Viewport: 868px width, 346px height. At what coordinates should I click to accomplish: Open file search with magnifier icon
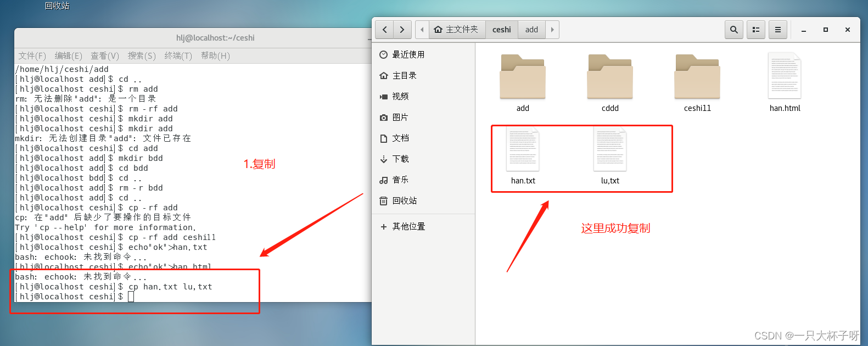coord(734,30)
